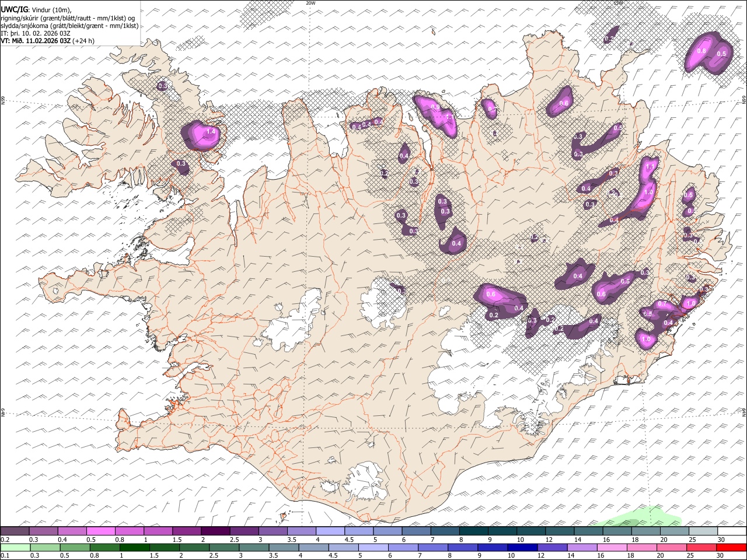Click the light grey 25 swatch on the upper scale
Viewport: 747px width, 560px height.
coord(704,531)
